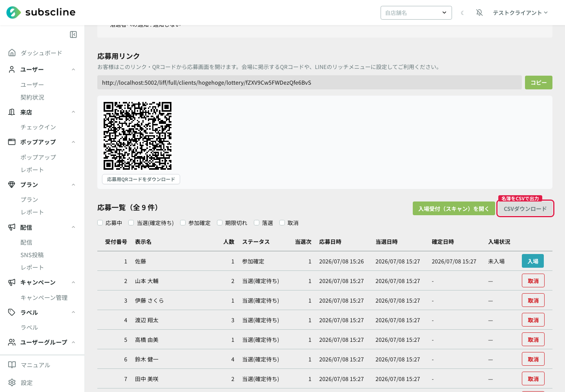Image resolution: width=565 pixels, height=392 pixels.
Task: Open キャンペーン管理 in the sidebar
Action: [44, 298]
